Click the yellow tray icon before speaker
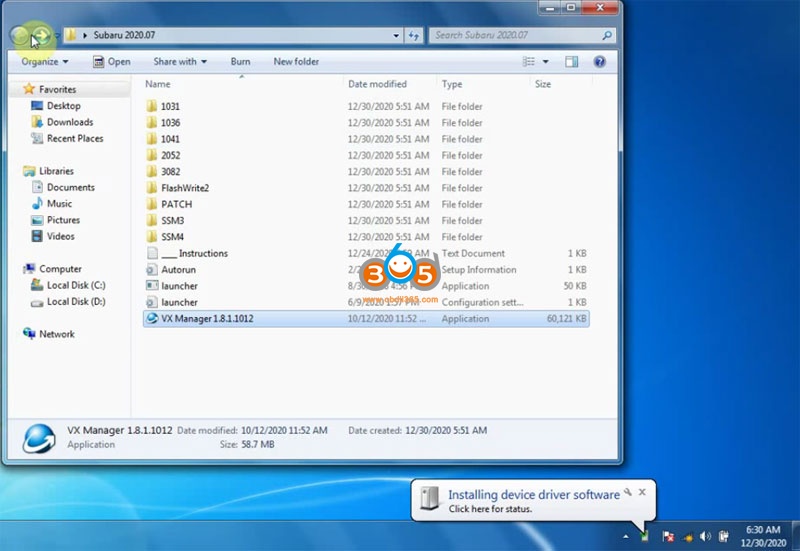 coord(688,537)
